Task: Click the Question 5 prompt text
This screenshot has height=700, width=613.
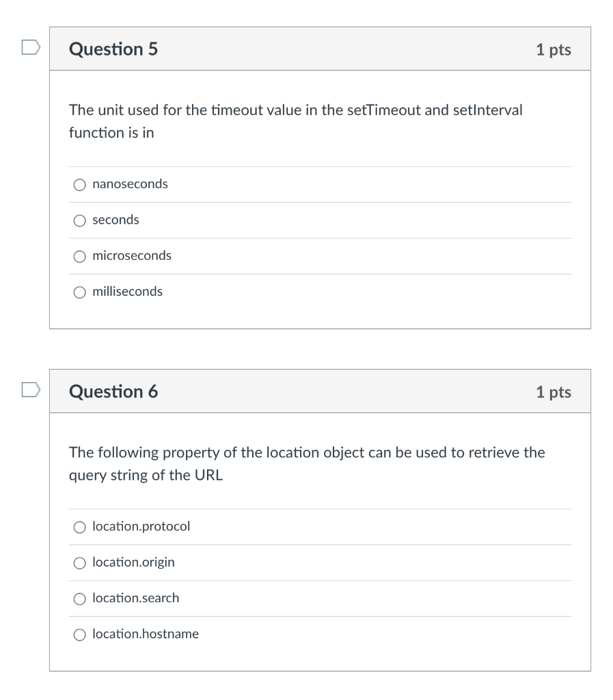Action: pos(294,121)
